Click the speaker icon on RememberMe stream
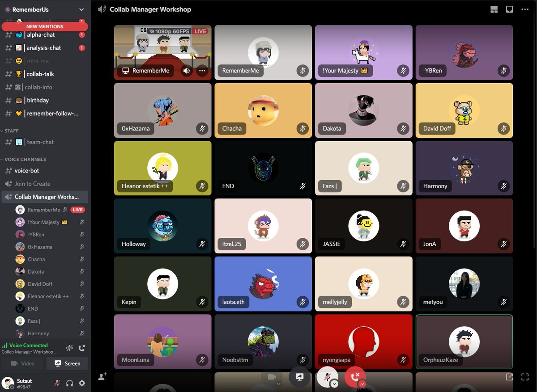Viewport: 537px width, 392px height. point(187,71)
